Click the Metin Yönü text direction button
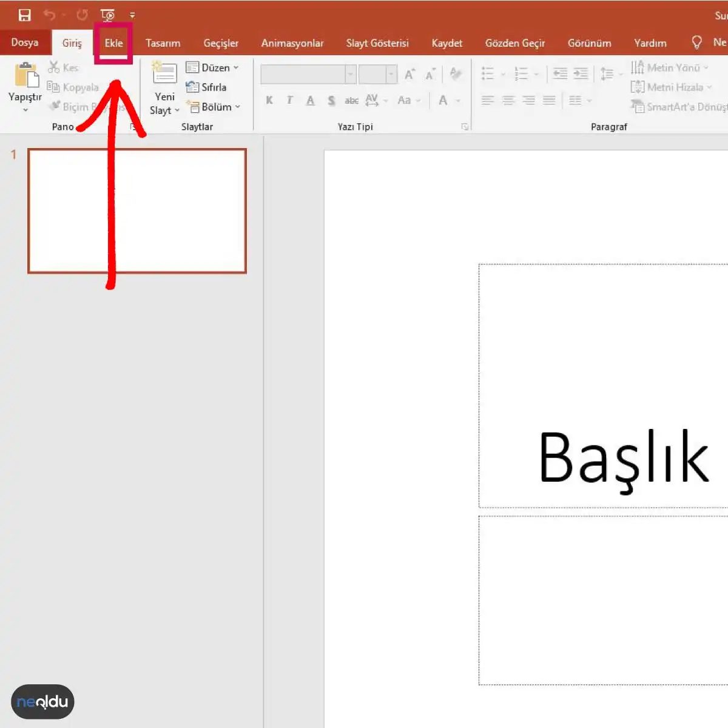Screen dimensions: 728x728 670,67
